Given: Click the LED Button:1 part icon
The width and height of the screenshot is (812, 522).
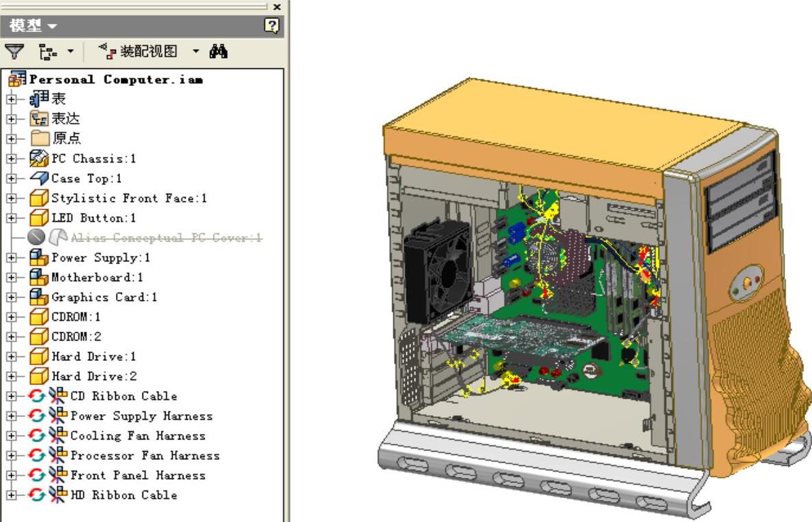Looking at the screenshot, I should [39, 217].
